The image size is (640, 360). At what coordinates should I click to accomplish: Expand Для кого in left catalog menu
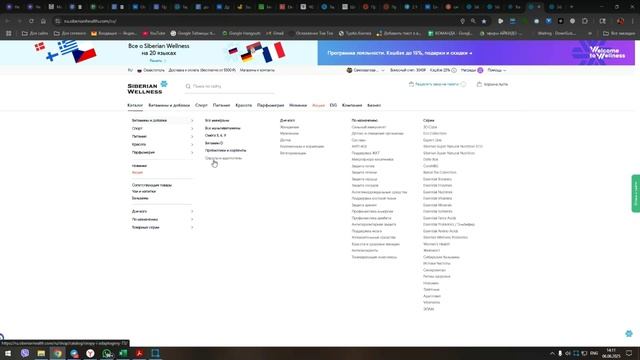point(162,211)
